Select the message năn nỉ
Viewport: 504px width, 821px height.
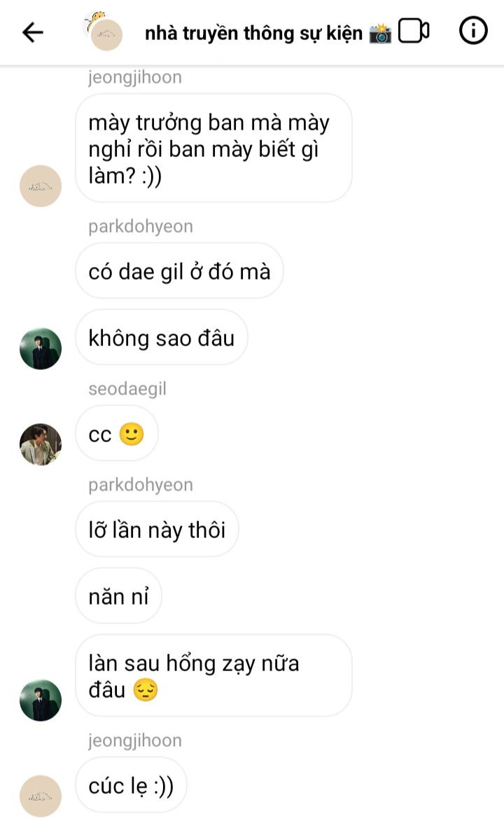click(119, 596)
